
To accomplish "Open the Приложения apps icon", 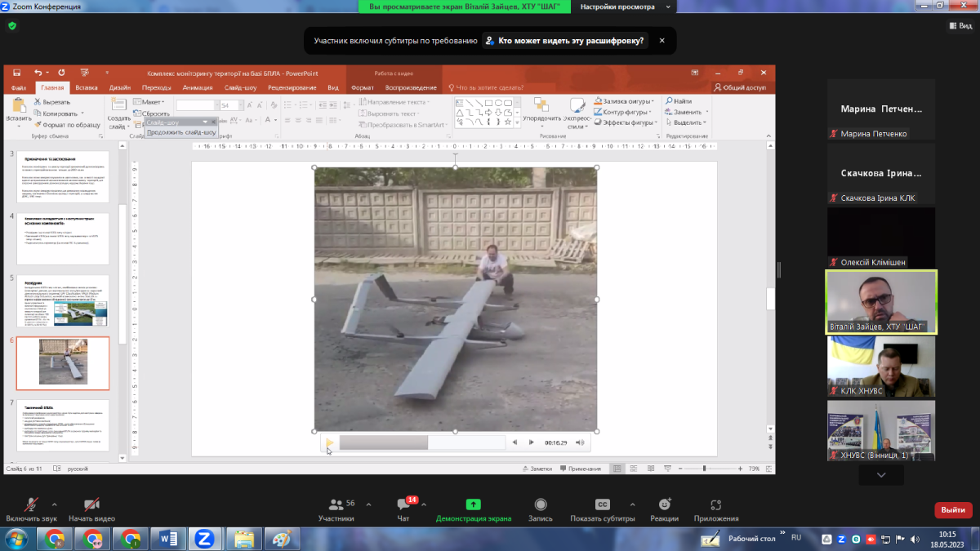I will coord(715,505).
